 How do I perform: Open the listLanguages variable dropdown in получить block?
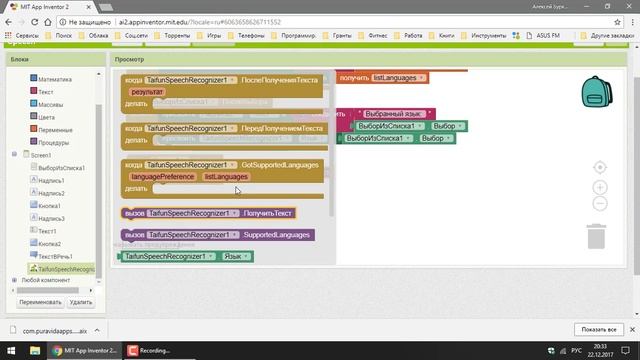click(421, 78)
